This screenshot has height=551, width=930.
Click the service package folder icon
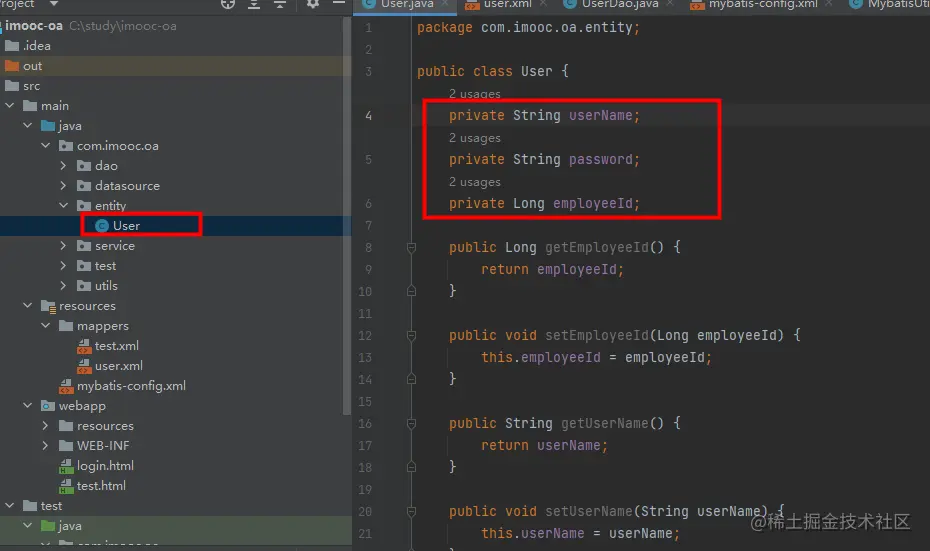(x=84, y=246)
